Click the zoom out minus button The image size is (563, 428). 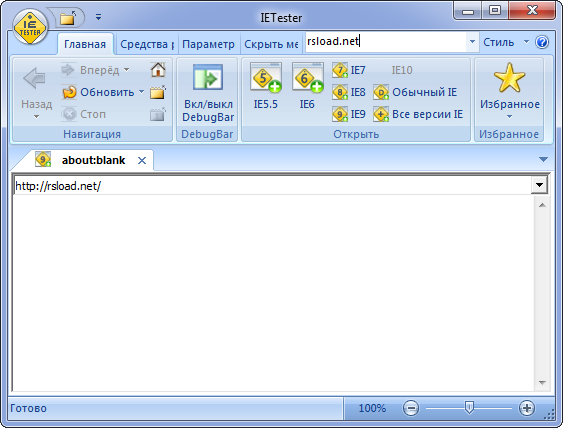[411, 408]
